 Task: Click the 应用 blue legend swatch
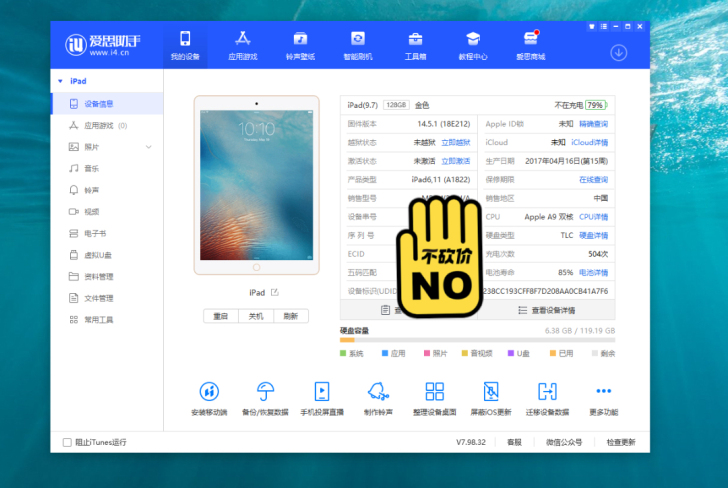[384, 353]
